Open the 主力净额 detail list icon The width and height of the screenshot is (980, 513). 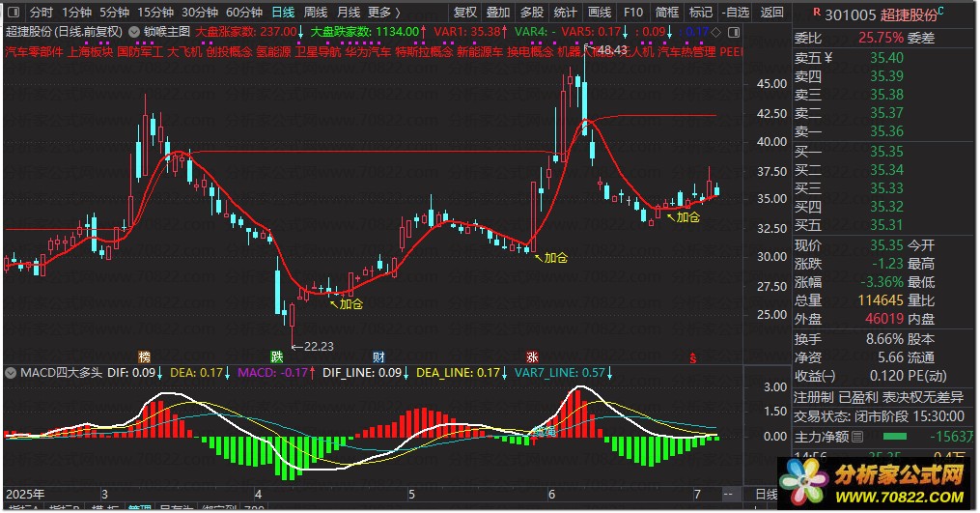tap(857, 437)
